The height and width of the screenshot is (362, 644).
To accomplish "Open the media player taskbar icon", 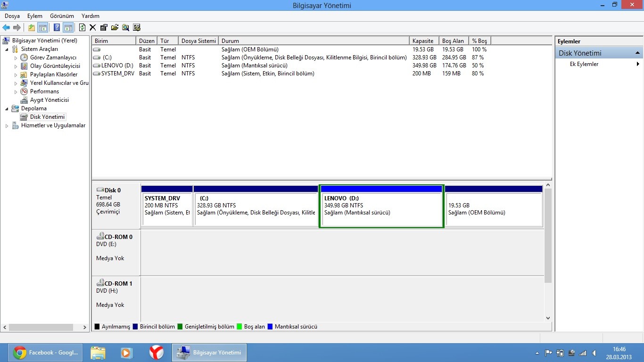I will [126, 353].
